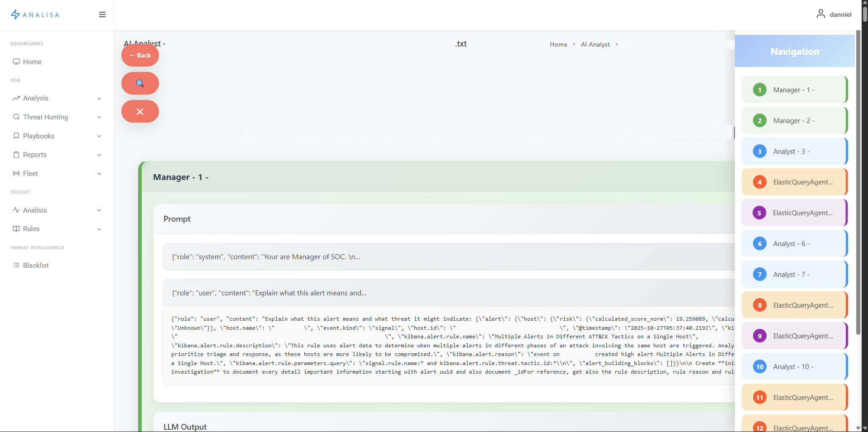The image size is (868, 432).
Task: Toggle the hamburger sidebar menu
Action: tap(102, 14)
